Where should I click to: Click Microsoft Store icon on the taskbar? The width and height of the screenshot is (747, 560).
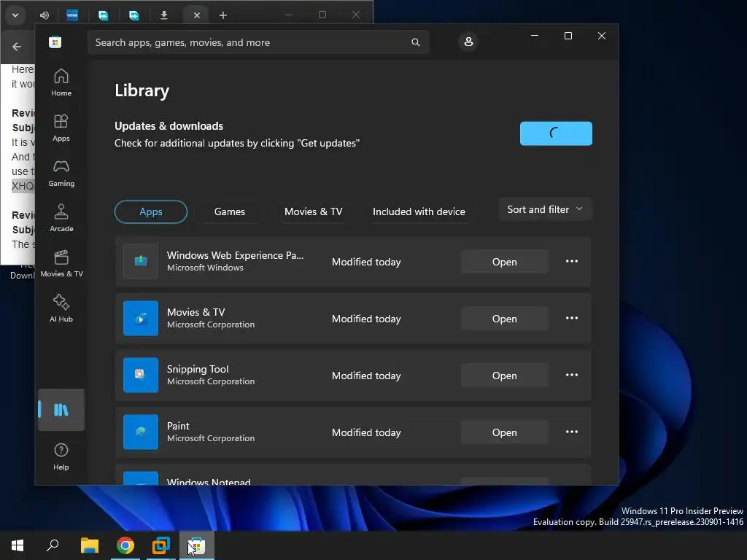pos(197,545)
